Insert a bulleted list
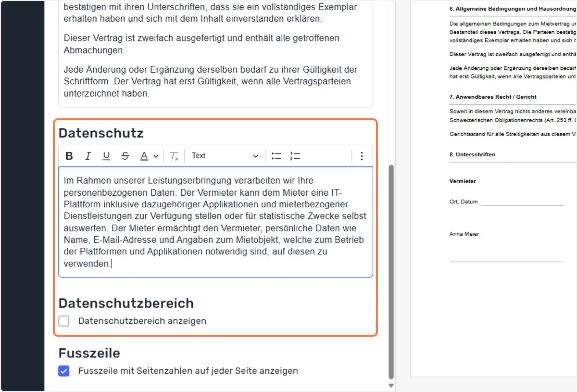 [276, 156]
